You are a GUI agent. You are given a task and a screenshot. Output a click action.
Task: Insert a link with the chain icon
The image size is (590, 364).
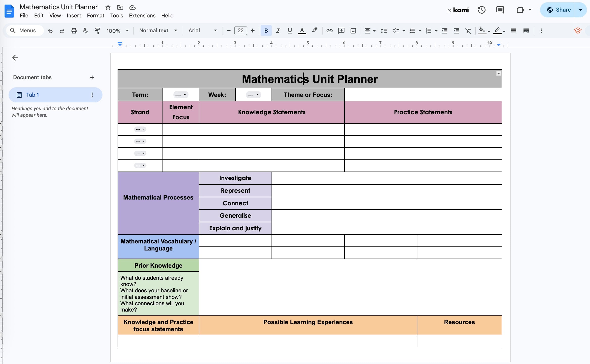[329, 31]
